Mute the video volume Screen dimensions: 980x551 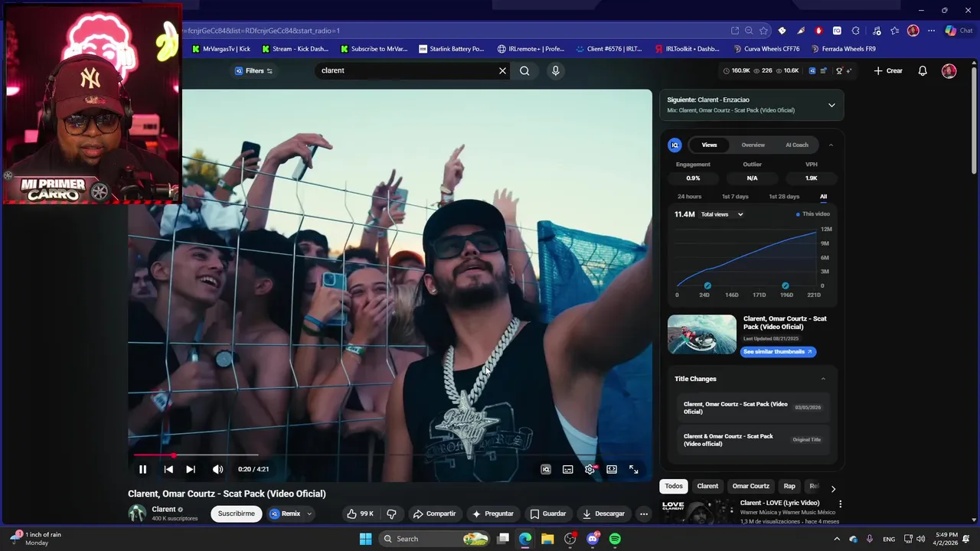click(x=217, y=469)
